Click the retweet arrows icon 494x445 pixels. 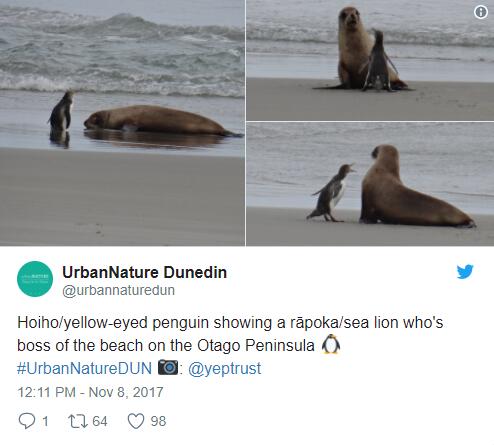pyautogui.click(x=78, y=421)
